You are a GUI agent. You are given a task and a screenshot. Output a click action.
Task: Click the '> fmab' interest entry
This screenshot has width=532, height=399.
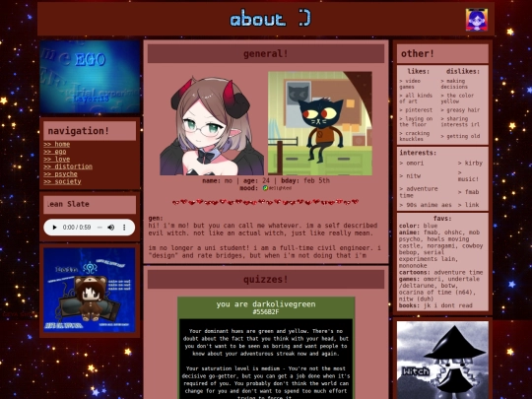469,192
